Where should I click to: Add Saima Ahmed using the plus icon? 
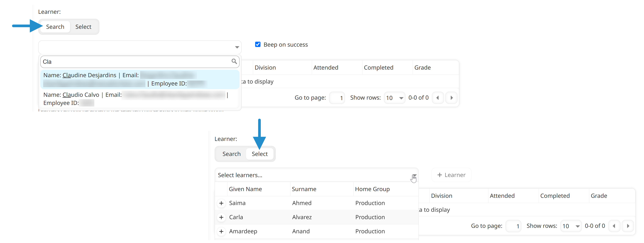click(221, 203)
